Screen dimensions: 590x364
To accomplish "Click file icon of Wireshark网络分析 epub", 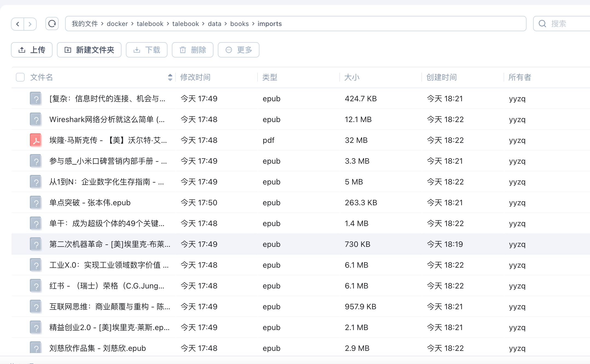I will tap(36, 119).
